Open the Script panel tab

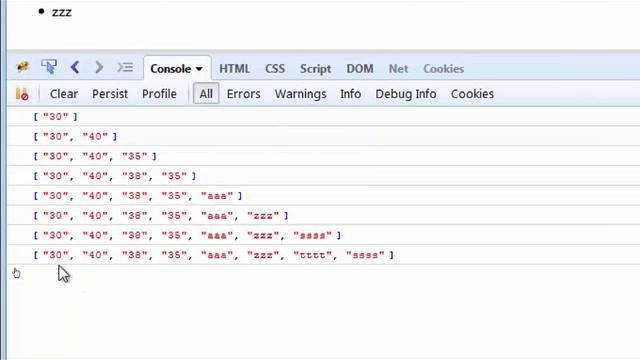coord(315,69)
